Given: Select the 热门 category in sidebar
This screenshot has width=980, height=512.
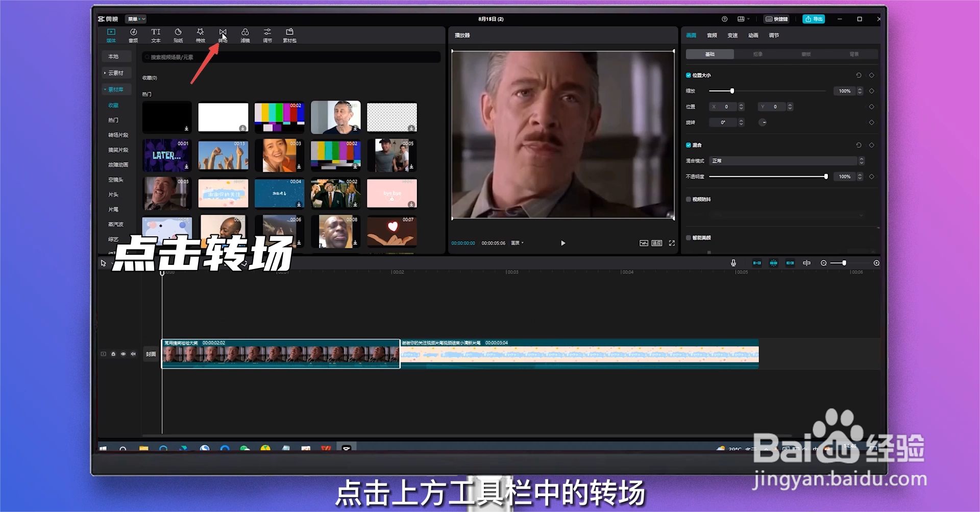Looking at the screenshot, I should pos(113,120).
